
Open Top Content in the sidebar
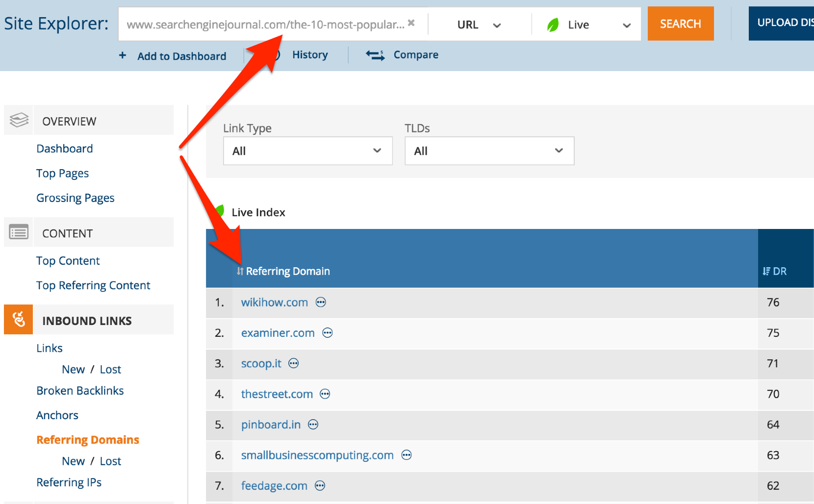[68, 261]
